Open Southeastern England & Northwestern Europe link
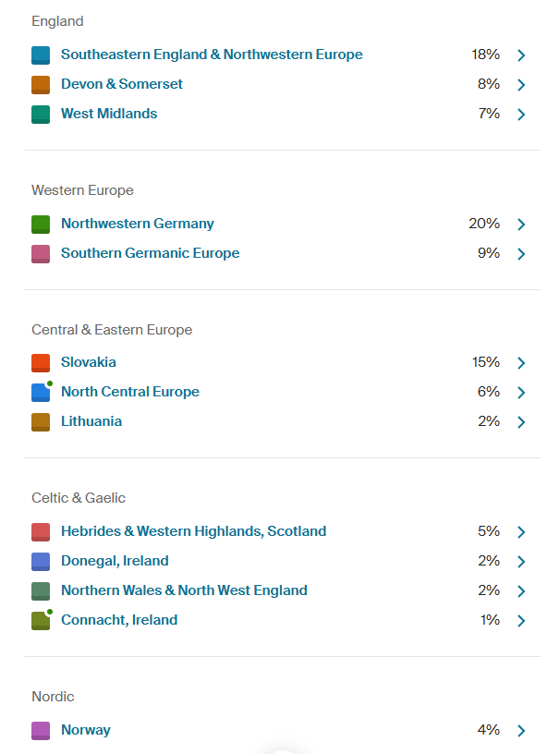Image resolution: width=560 pixels, height=754 pixels. point(212,55)
